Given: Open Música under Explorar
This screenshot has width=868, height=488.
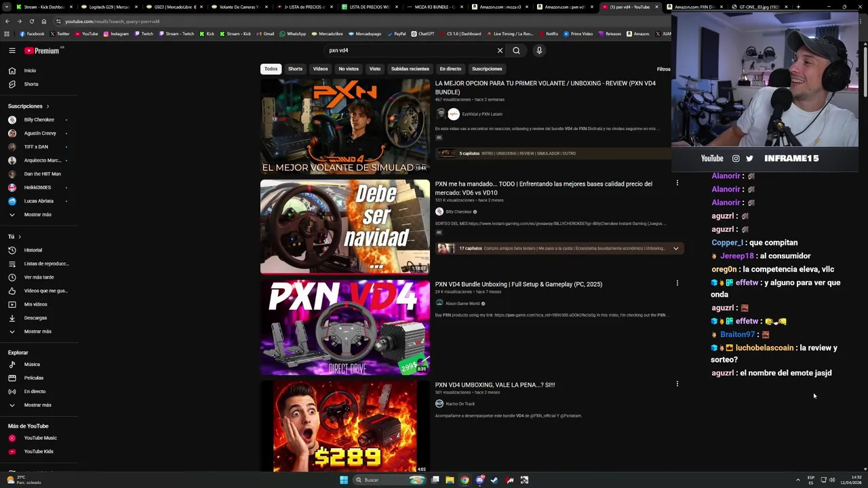Looking at the screenshot, I should click(x=32, y=364).
